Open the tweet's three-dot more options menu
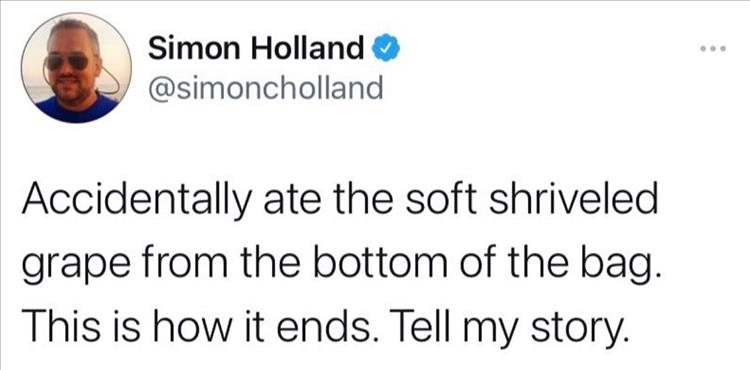 click(713, 48)
